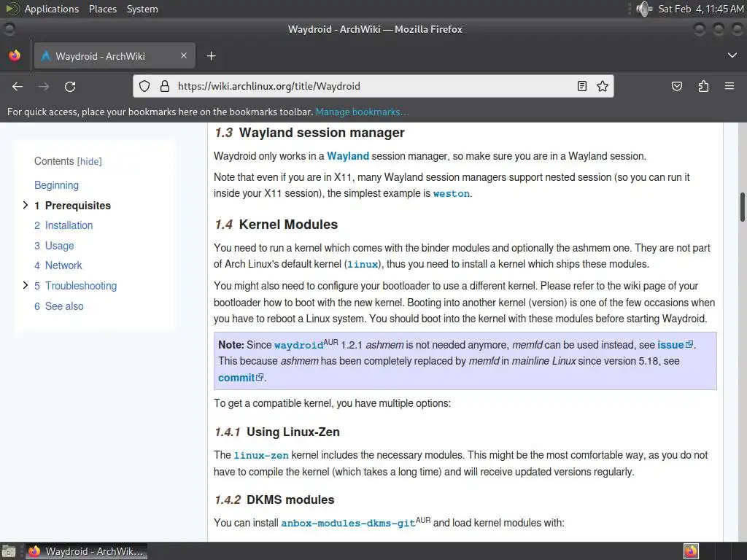Open the Save to Pocket icon
747x560 pixels.
click(x=677, y=86)
